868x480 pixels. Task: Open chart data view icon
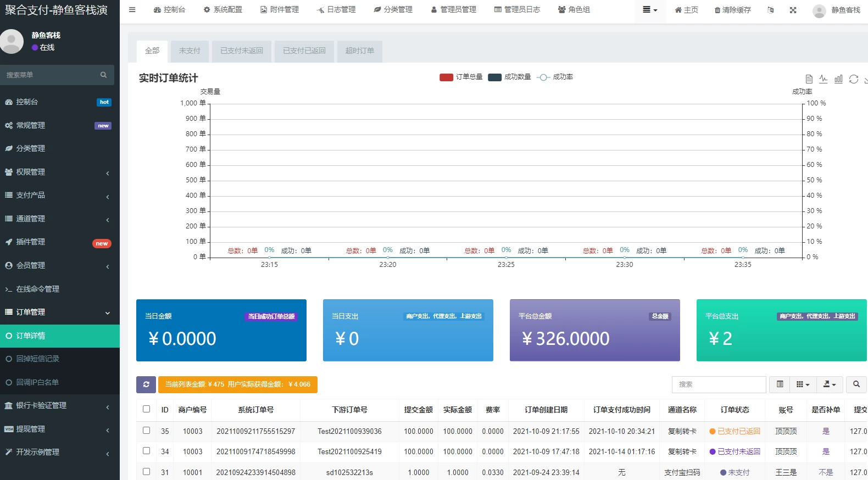(809, 79)
